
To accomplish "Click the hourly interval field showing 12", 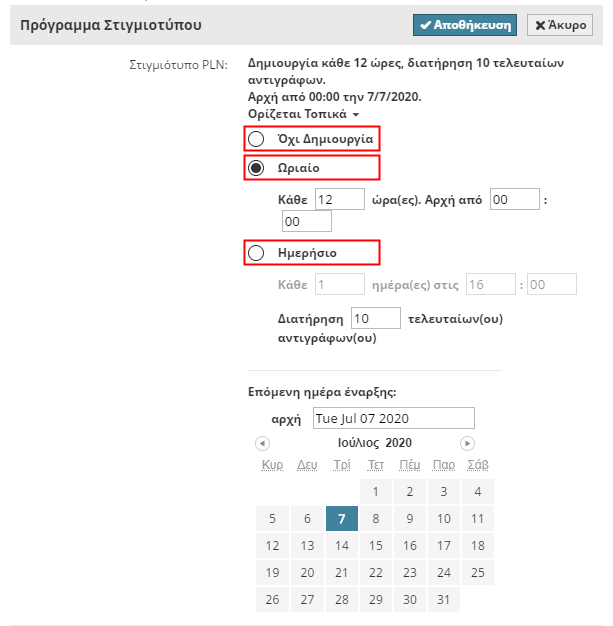I will [339, 199].
